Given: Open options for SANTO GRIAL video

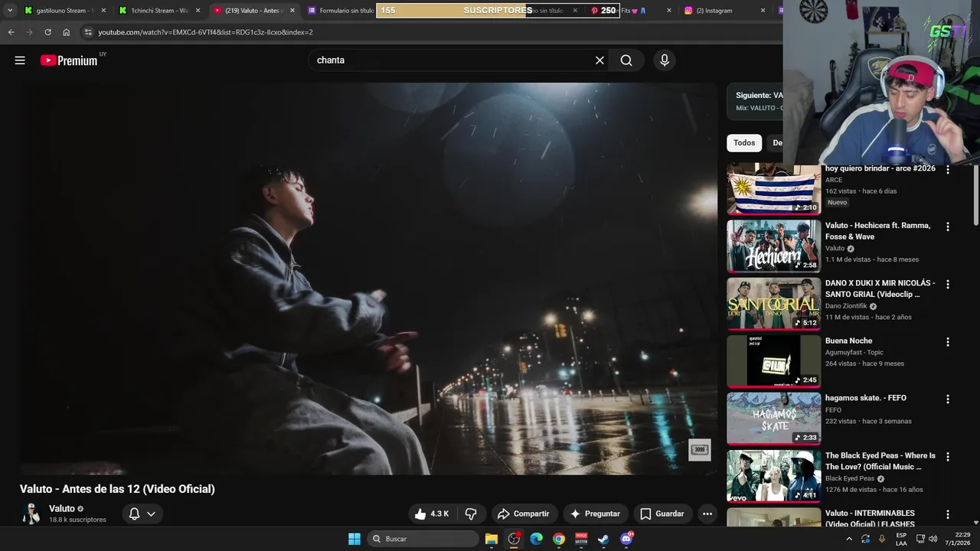Looking at the screenshot, I should coord(948,284).
